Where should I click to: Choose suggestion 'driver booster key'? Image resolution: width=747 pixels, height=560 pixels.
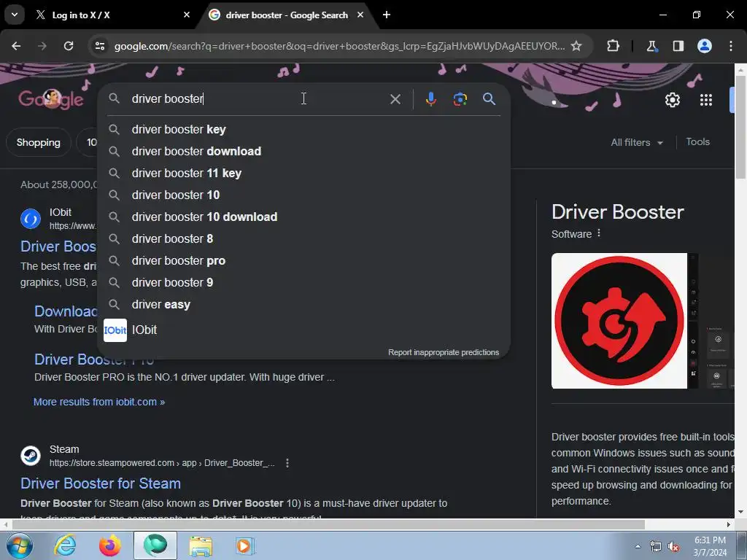coord(303,129)
